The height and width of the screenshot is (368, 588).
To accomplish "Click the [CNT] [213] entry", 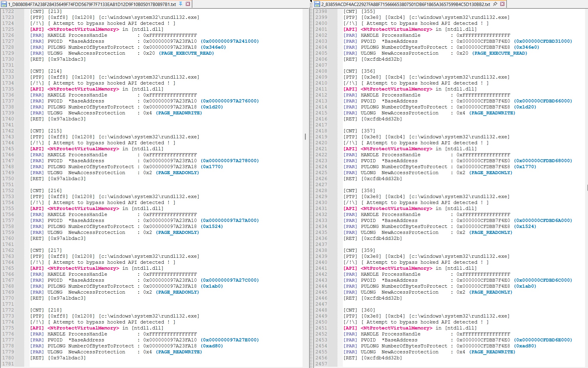I will (46, 11).
